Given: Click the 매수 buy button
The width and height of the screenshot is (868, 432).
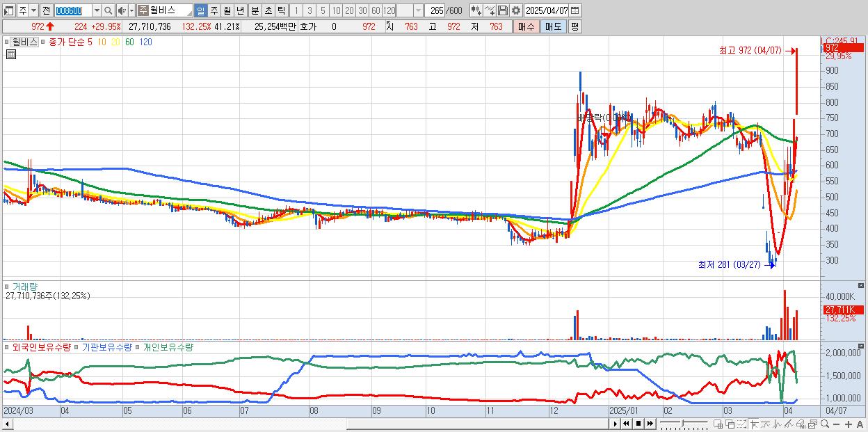Looking at the screenshot, I should pyautogui.click(x=527, y=26).
